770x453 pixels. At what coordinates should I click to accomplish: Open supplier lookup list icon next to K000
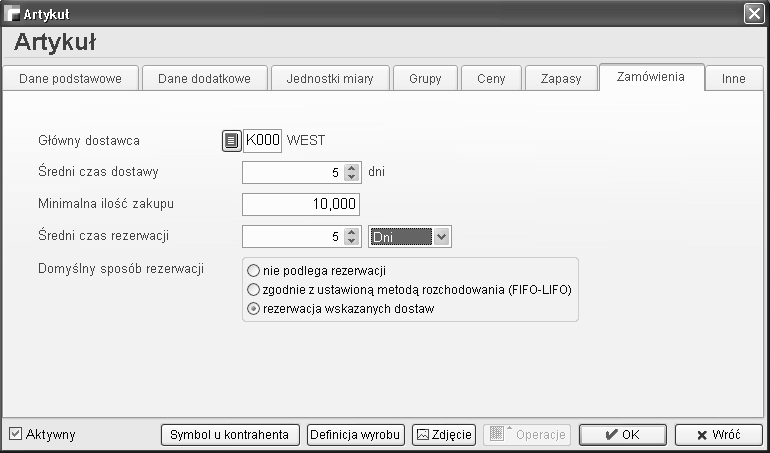pyautogui.click(x=232, y=141)
